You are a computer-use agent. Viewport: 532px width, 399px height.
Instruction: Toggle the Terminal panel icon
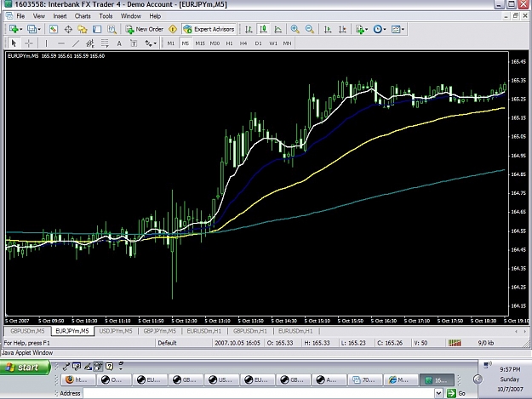coord(97,29)
